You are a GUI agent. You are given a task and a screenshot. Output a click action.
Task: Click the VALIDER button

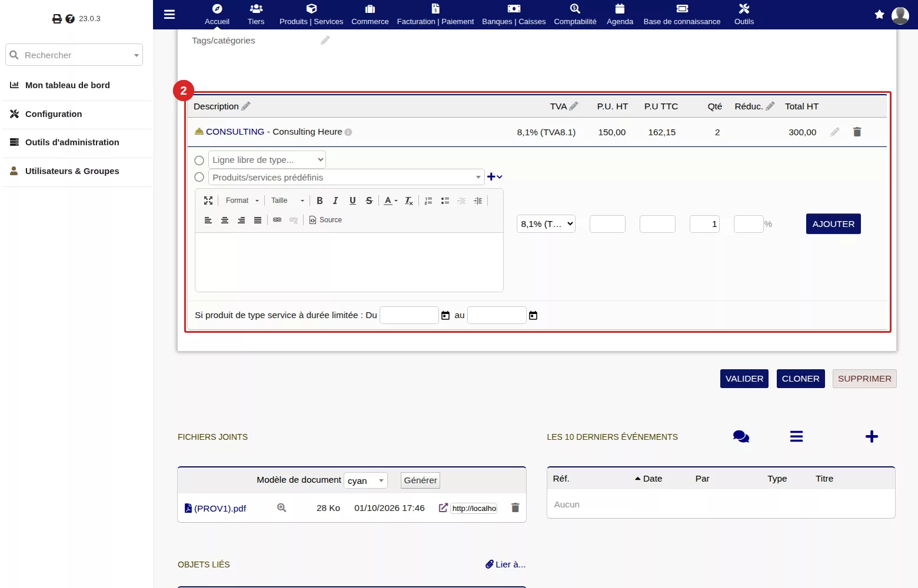(744, 379)
